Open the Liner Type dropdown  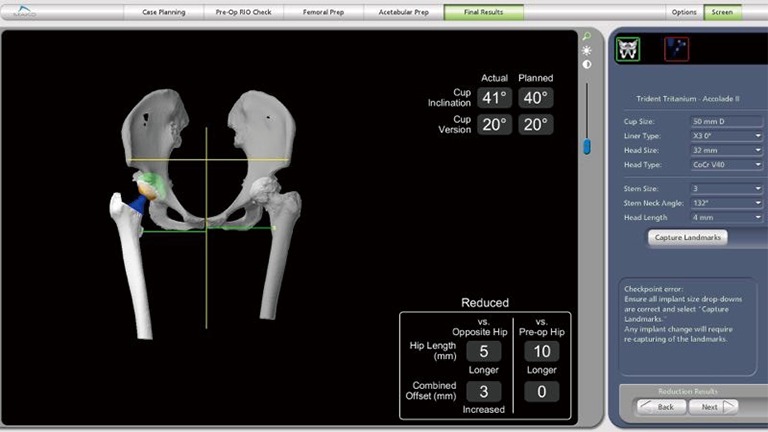pos(727,135)
